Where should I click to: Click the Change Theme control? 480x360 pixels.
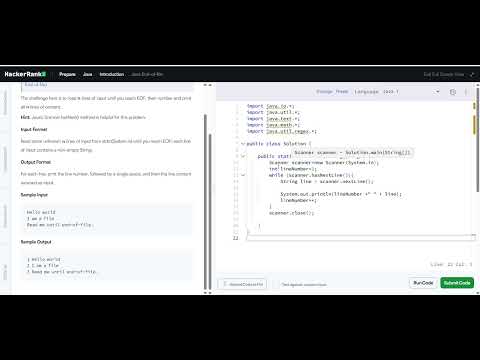coord(332,91)
